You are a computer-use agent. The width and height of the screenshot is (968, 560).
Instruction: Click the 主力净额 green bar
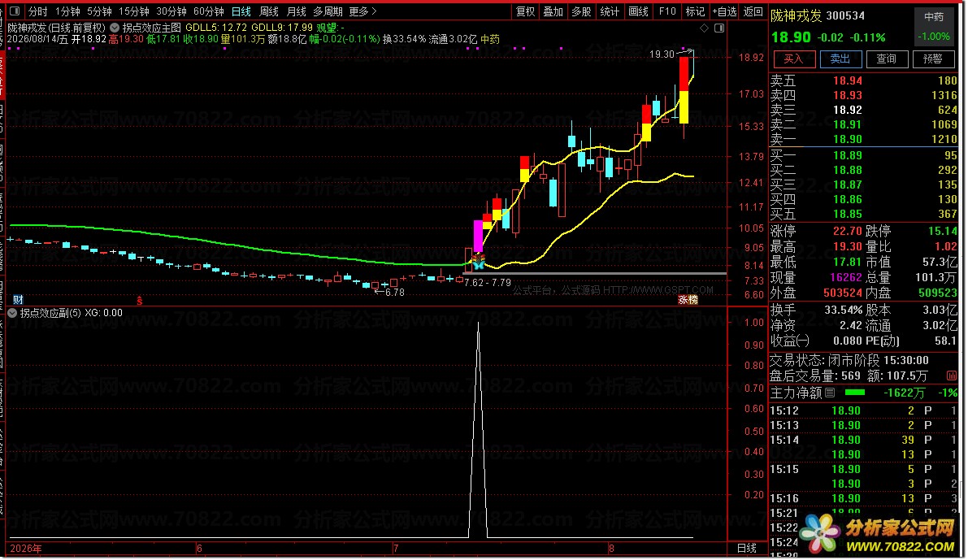pyautogui.click(x=854, y=392)
